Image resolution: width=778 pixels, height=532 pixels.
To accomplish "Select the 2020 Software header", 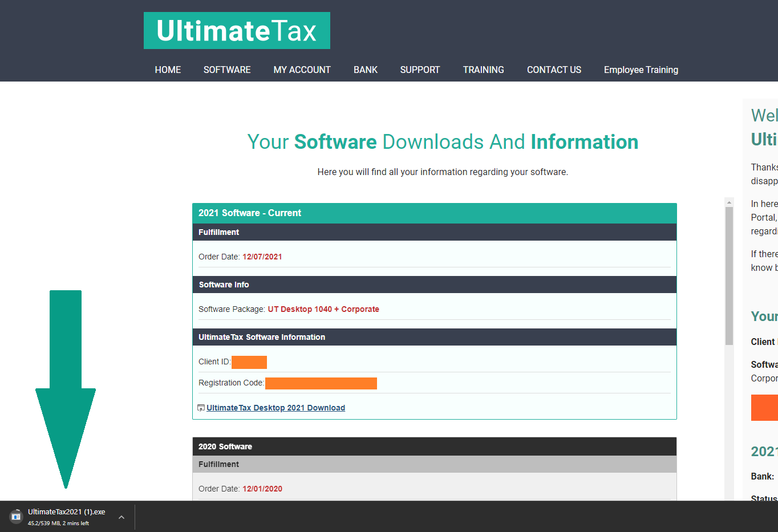I will click(435, 446).
